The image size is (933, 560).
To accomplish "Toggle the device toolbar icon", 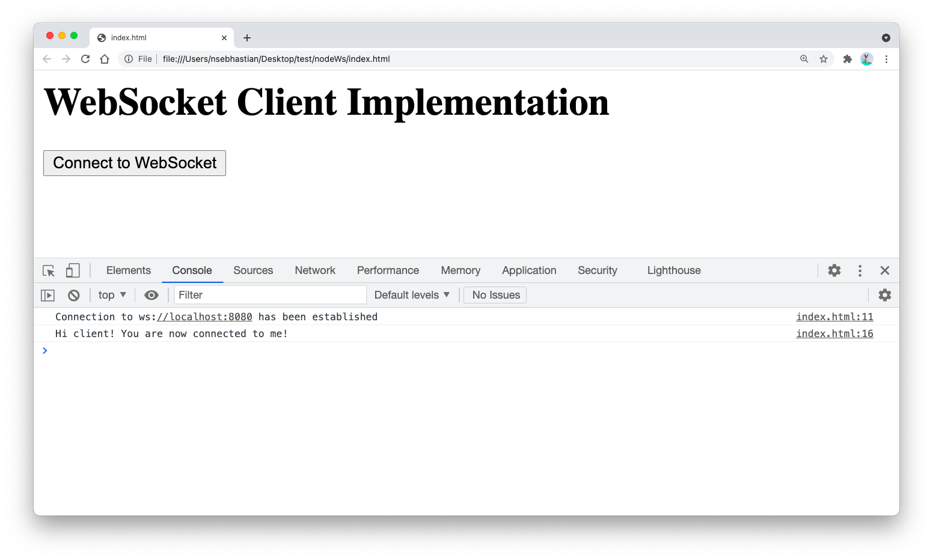I will [x=73, y=270].
